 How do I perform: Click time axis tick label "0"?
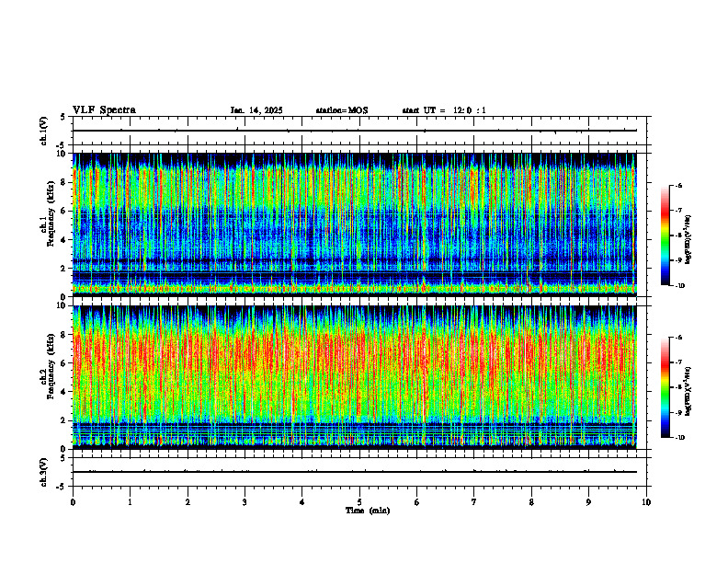(x=73, y=502)
